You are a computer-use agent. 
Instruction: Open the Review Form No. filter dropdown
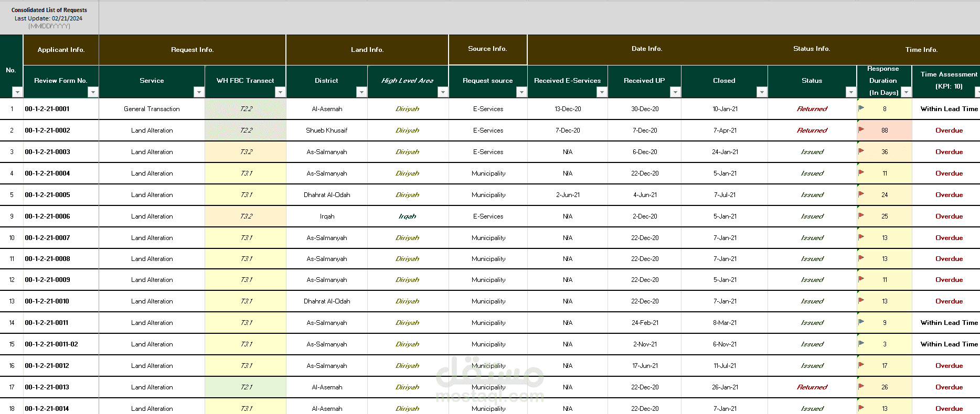click(93, 92)
